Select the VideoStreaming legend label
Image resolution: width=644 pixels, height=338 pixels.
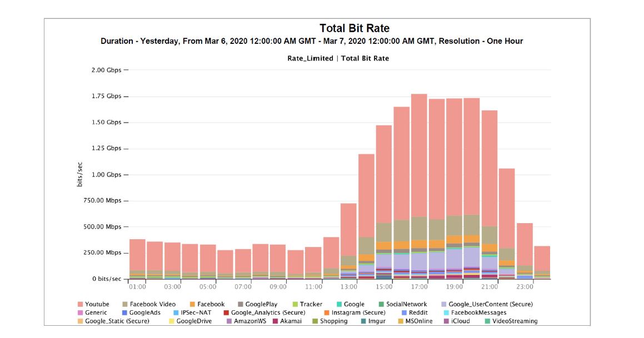[x=515, y=321]
